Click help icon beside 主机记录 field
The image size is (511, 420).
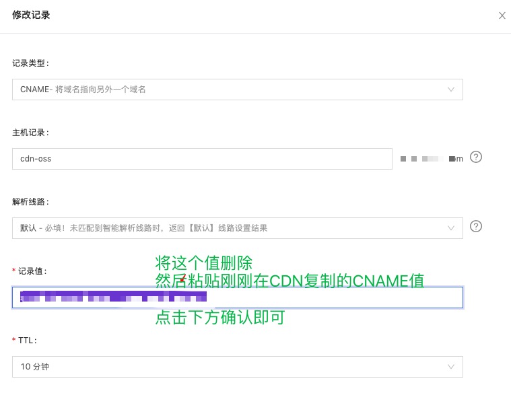click(476, 157)
